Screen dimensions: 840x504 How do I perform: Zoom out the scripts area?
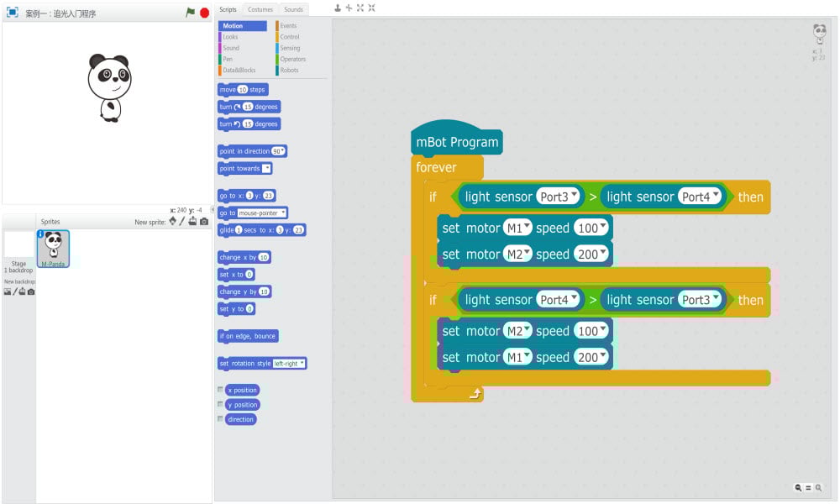click(797, 487)
